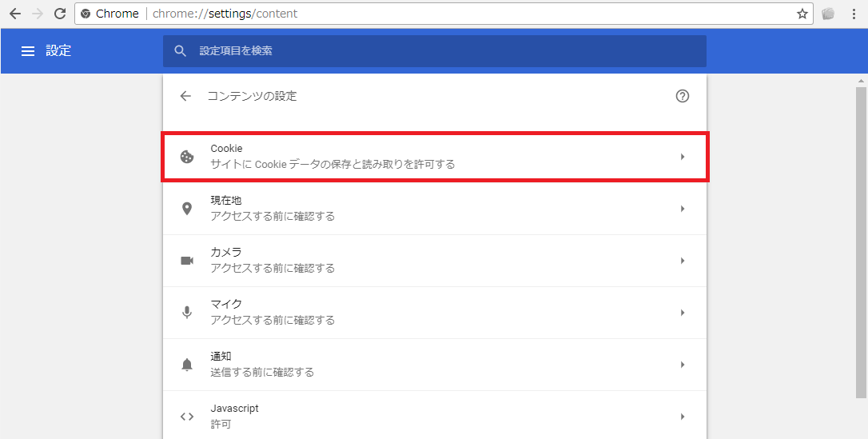Click 'アクセスする前に確認する' under マイク
The width and height of the screenshot is (868, 439).
coord(273,321)
